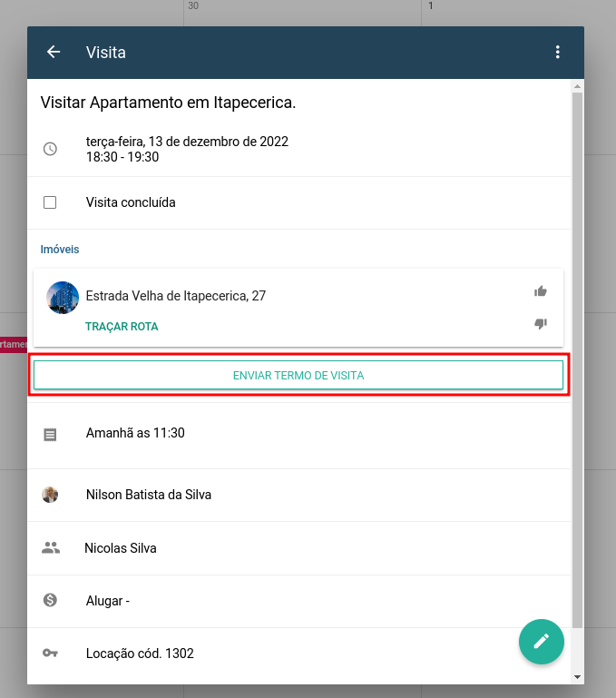
Task: Click the name Nilson Batista da Silva
Action: (149, 495)
